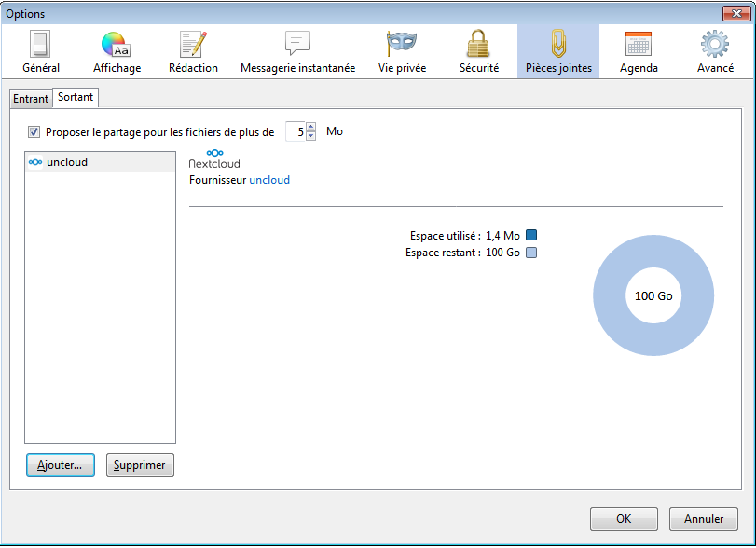Open the Messagerie instantanée settings
The height and width of the screenshot is (548, 756).
click(x=296, y=50)
